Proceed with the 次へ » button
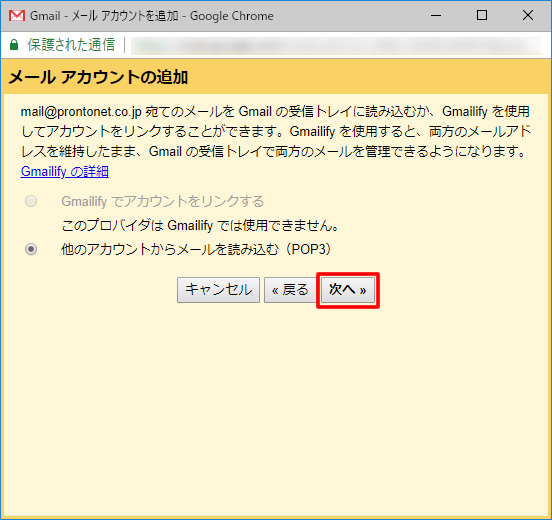This screenshot has height=520, width=552. click(x=348, y=290)
